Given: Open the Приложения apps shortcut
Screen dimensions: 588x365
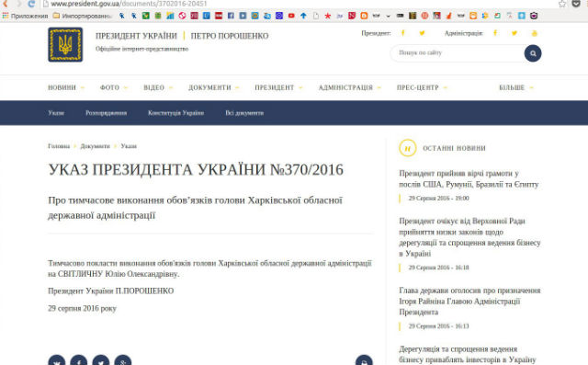Looking at the screenshot, I should (25, 16).
